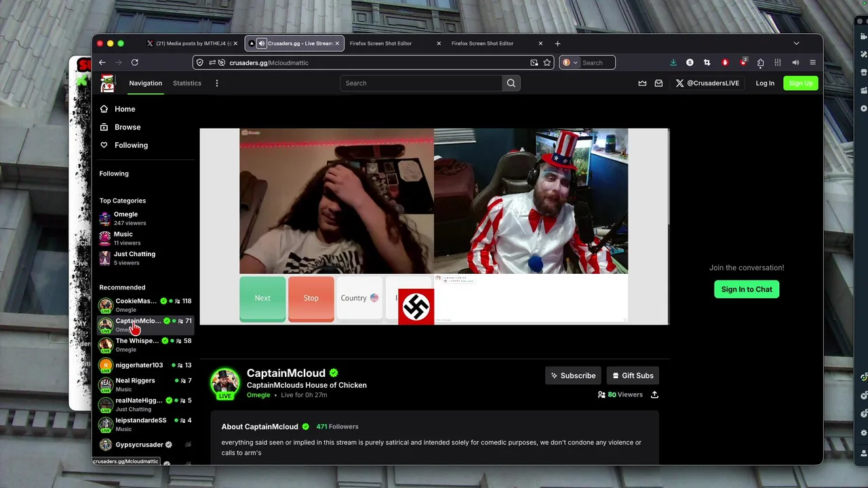Bookmark the page with the star icon
868x488 pixels.
pos(547,62)
